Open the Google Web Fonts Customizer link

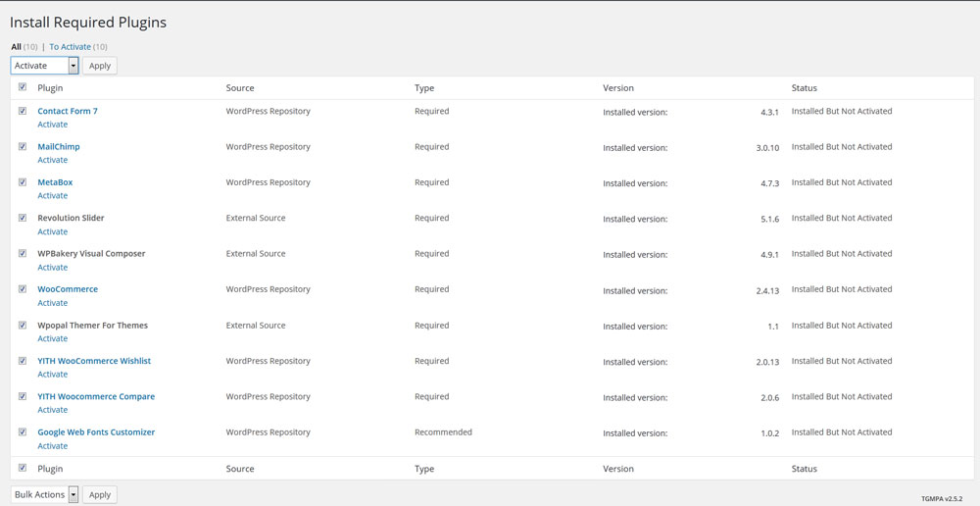tap(96, 431)
